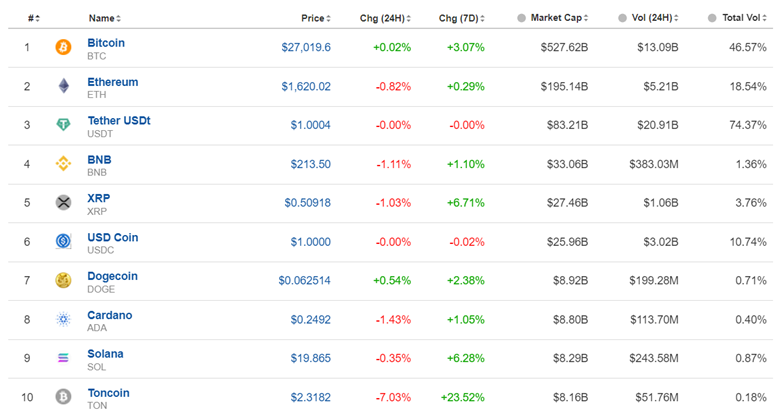Open the BNB coin link

pyautogui.click(x=99, y=160)
